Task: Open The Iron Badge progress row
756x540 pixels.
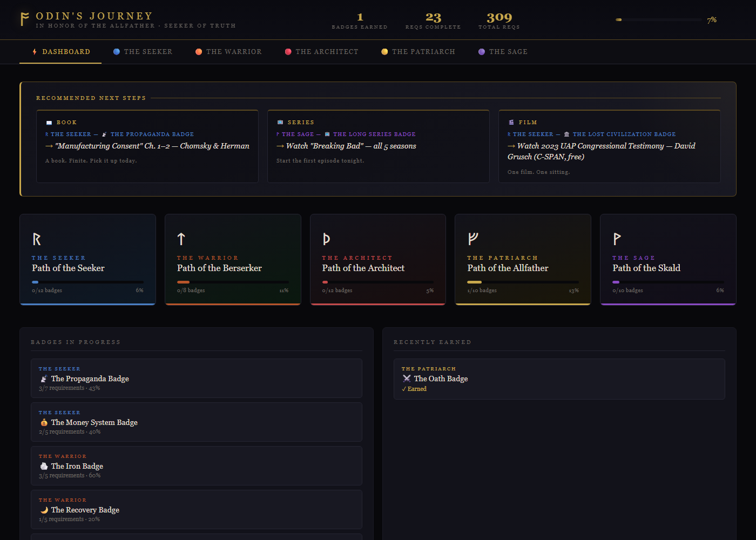Action: (197, 466)
